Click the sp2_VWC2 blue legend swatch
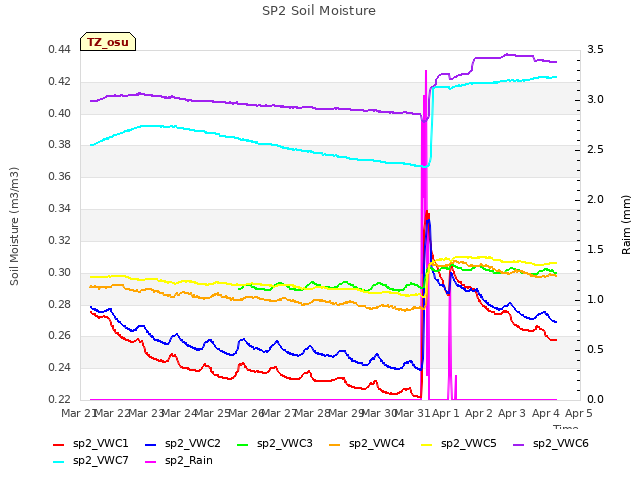The image size is (640, 480). pos(151,444)
